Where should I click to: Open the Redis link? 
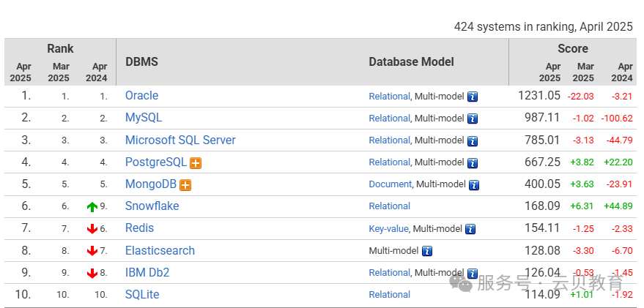click(140, 228)
